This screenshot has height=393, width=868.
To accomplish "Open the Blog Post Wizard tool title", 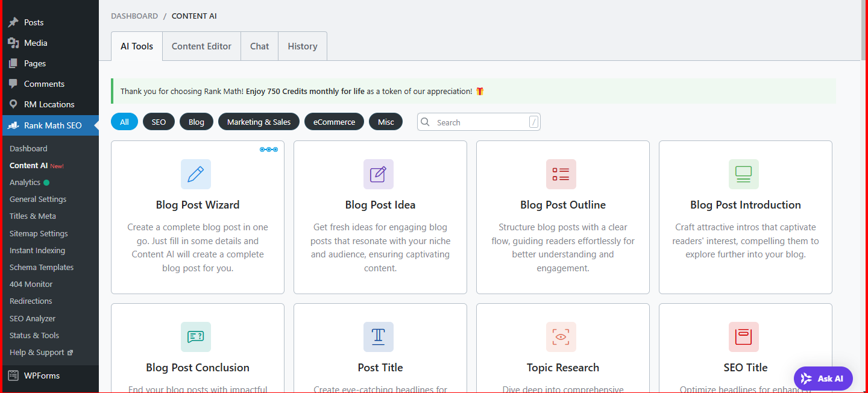I will (x=198, y=205).
